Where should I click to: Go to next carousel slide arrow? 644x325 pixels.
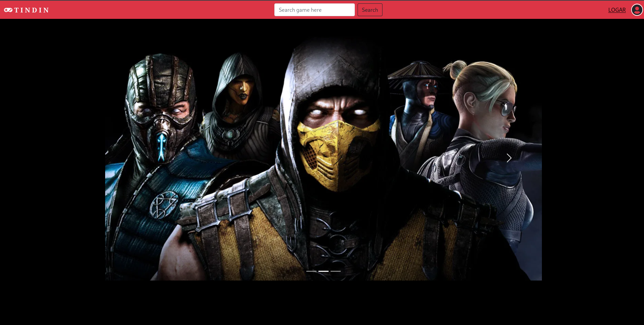[x=509, y=158]
